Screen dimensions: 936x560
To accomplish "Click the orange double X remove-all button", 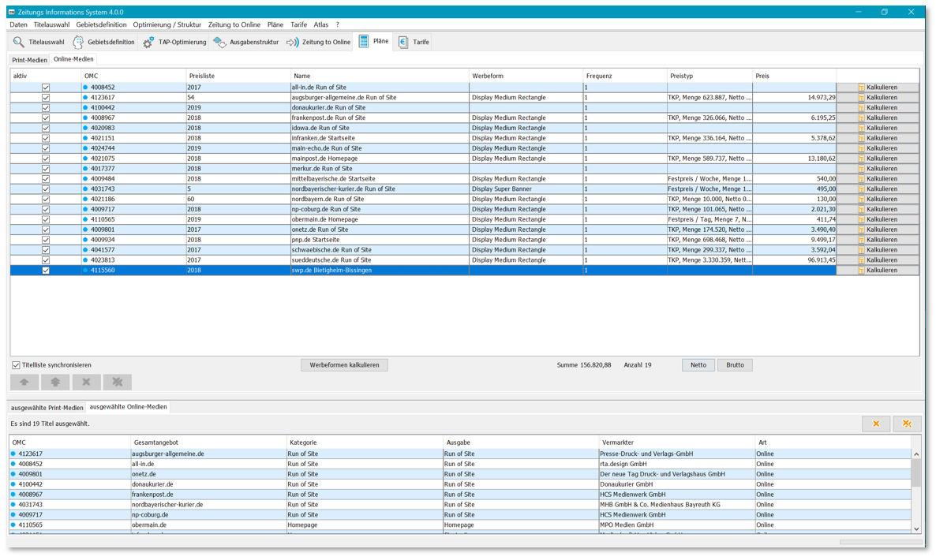I will 907,424.
